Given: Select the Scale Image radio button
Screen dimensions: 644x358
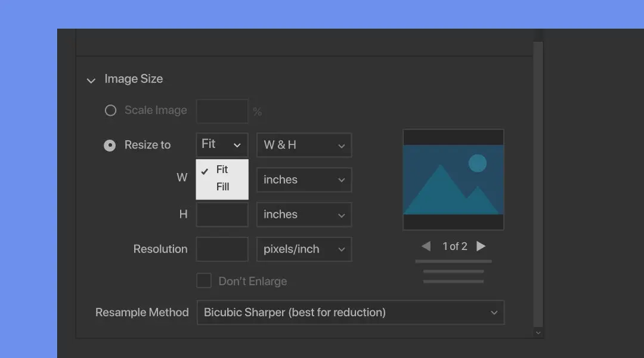Looking at the screenshot, I should tap(110, 110).
